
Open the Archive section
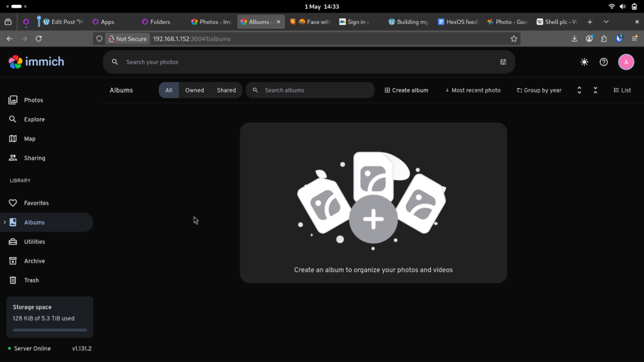coord(47,261)
